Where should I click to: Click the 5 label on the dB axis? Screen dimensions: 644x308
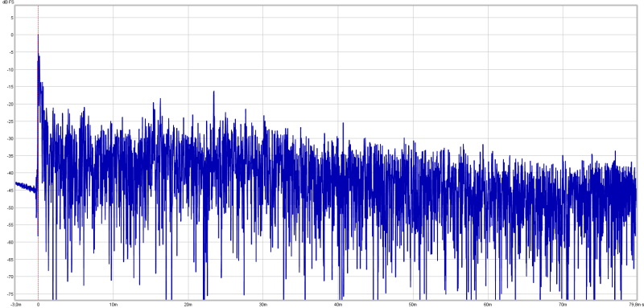pyautogui.click(x=12, y=18)
